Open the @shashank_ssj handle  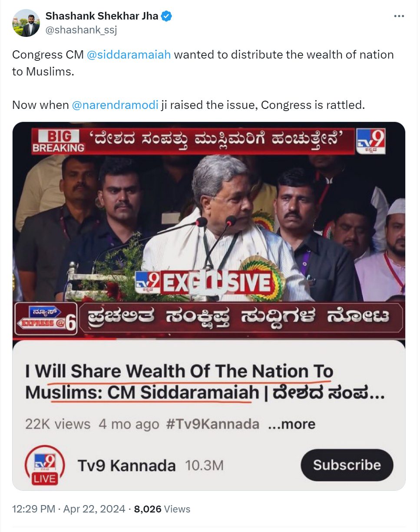[x=81, y=30]
